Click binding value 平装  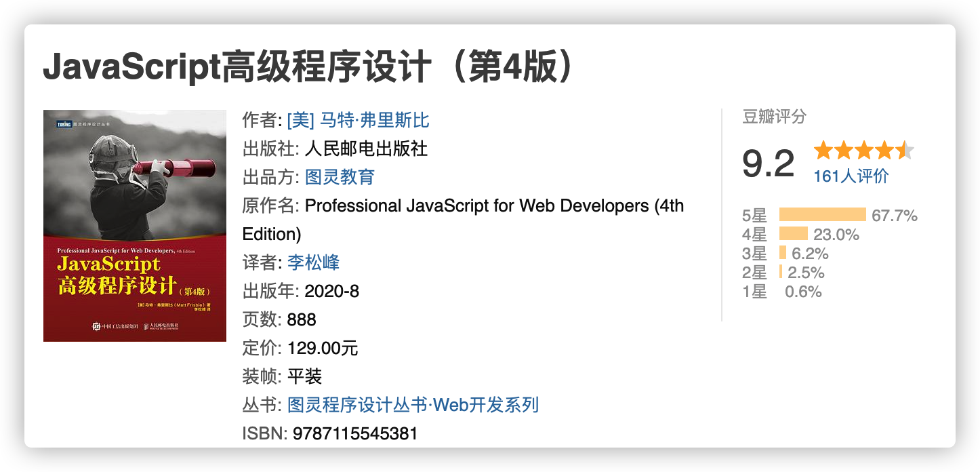tap(304, 376)
